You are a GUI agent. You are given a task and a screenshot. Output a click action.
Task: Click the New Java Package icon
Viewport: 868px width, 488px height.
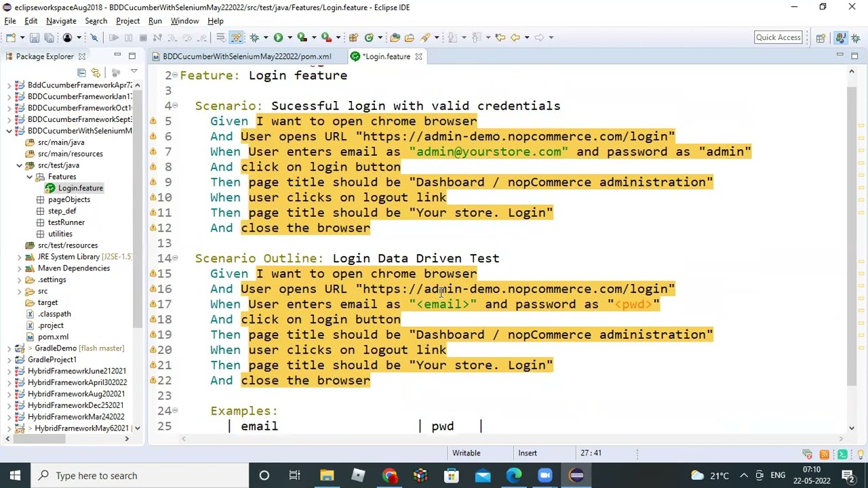[x=353, y=37]
